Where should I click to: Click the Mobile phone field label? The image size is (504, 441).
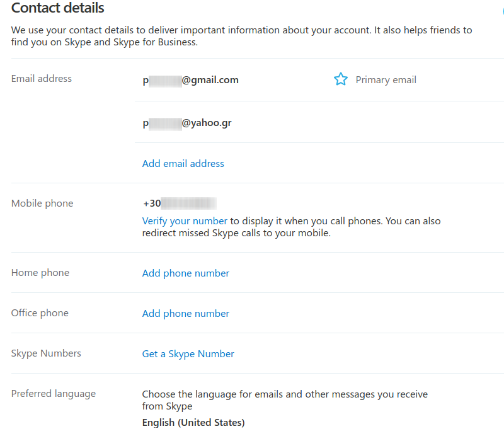pyautogui.click(x=42, y=203)
